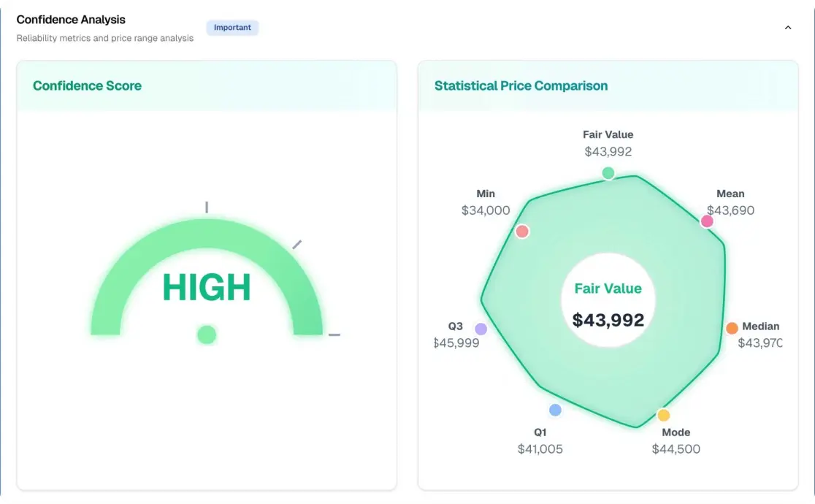815x504 pixels.
Task: Click the $34,000 Min value label
Action: click(x=485, y=210)
